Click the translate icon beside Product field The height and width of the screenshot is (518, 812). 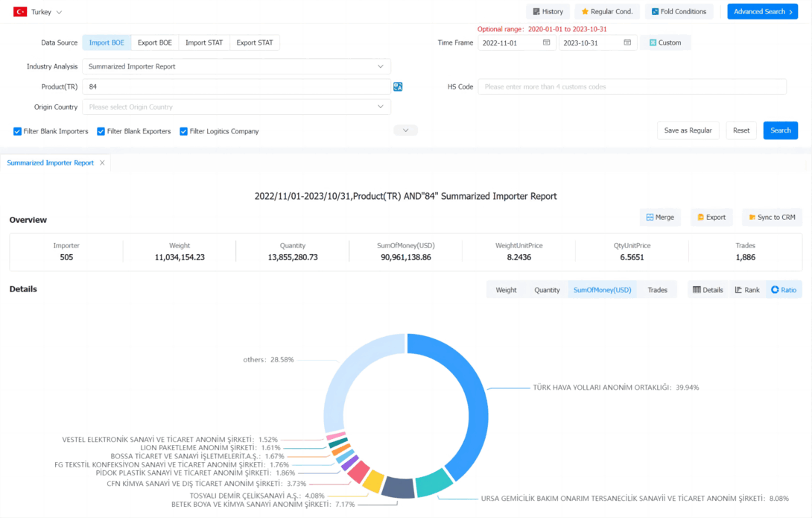click(x=398, y=86)
